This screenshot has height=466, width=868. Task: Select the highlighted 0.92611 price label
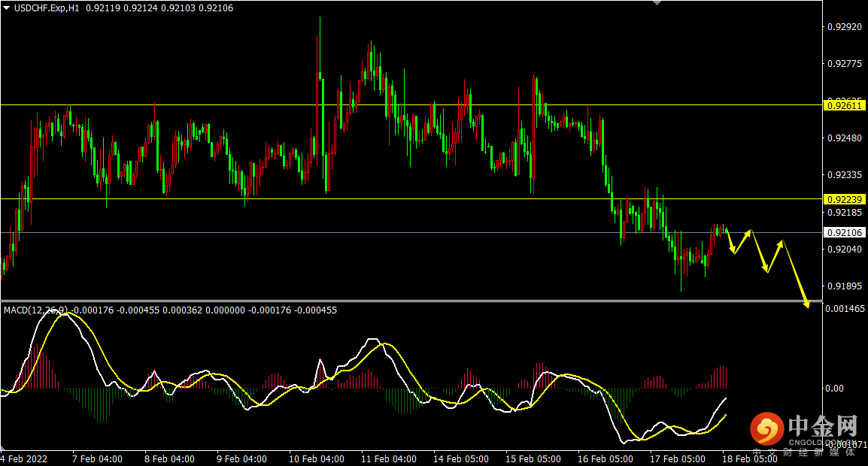[x=844, y=106]
